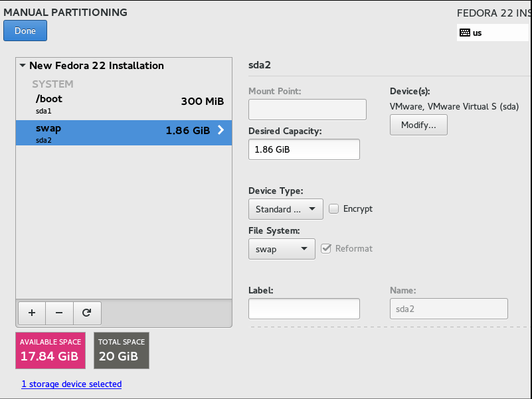Click the Label input field

(x=304, y=309)
